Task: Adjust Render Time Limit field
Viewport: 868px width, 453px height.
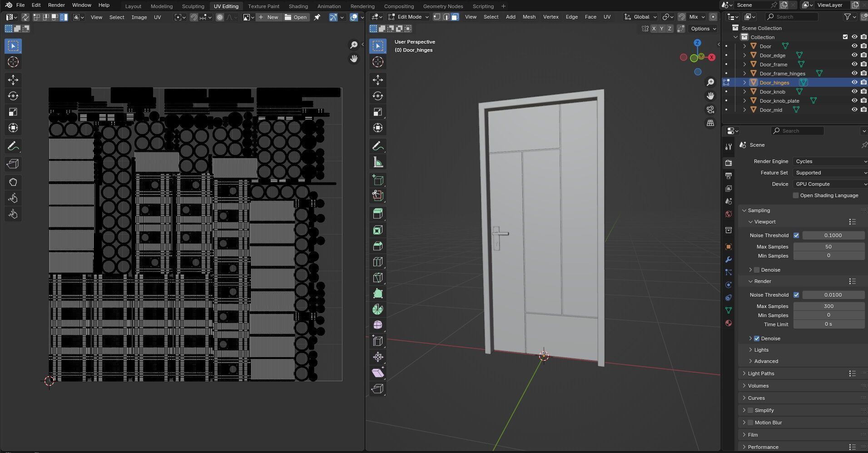Action: [828, 324]
